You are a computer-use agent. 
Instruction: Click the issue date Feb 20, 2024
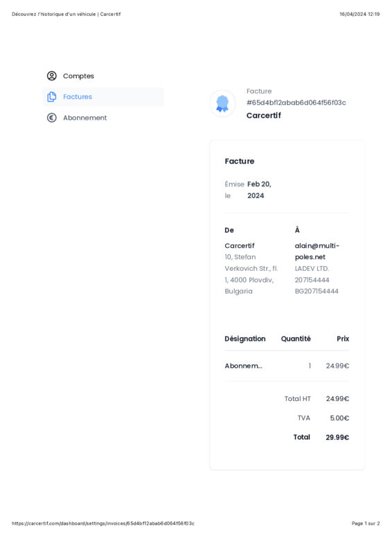pyautogui.click(x=259, y=190)
